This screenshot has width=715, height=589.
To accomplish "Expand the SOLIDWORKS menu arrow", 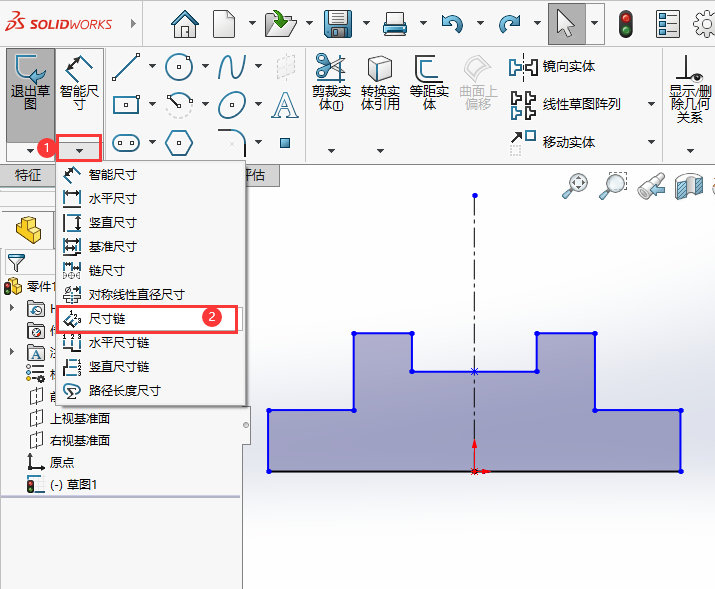I will tap(133, 23).
